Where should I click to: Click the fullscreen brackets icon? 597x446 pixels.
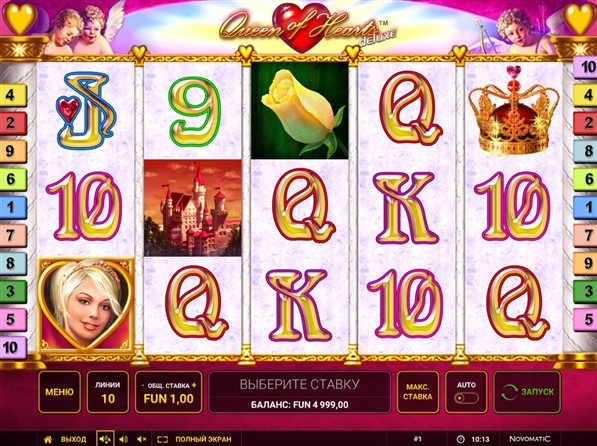click(163, 439)
